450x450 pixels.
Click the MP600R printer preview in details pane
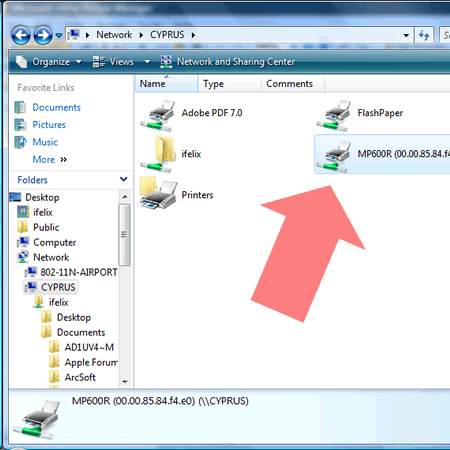point(37,419)
